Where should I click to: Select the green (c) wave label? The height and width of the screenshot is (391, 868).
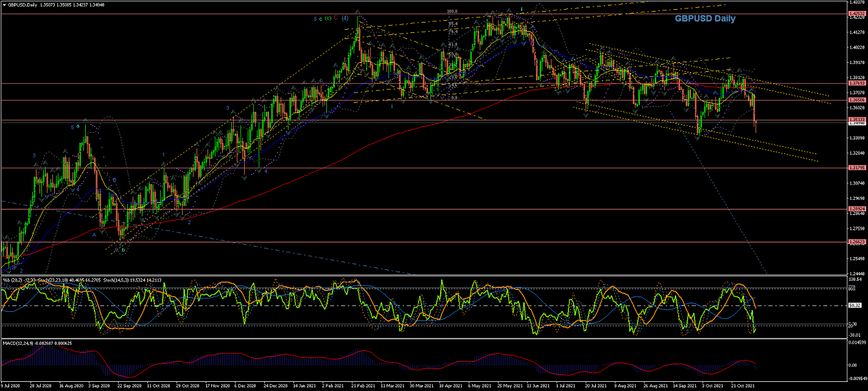[x=328, y=18]
